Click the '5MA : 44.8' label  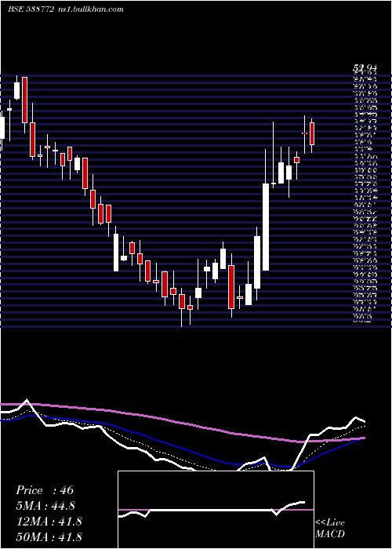point(45,506)
